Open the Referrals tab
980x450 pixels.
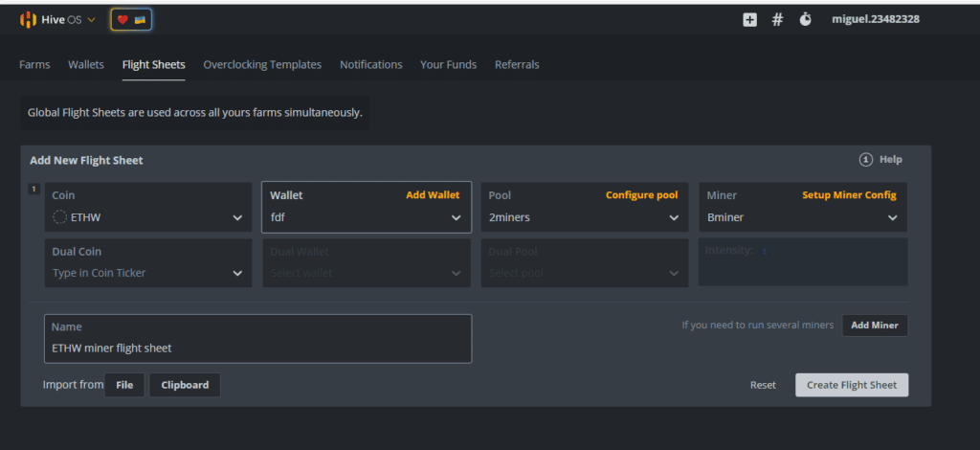517,64
